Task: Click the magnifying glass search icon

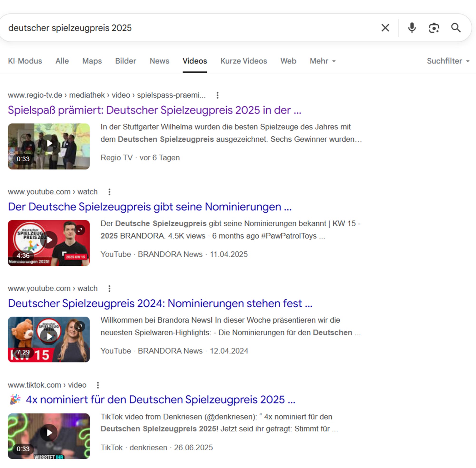Action: [x=456, y=28]
